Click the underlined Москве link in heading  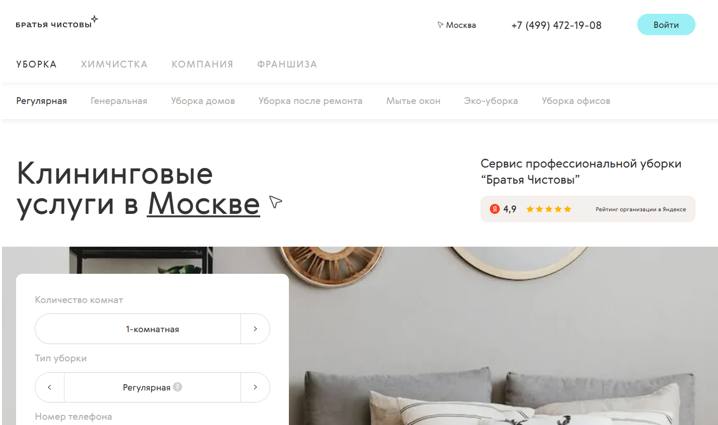click(204, 203)
